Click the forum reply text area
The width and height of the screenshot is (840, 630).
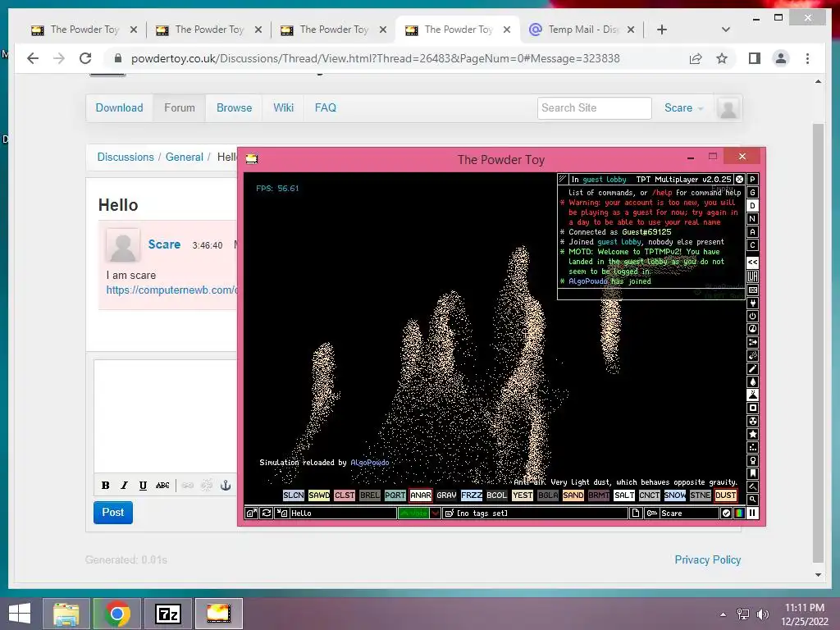pyautogui.click(x=165, y=416)
